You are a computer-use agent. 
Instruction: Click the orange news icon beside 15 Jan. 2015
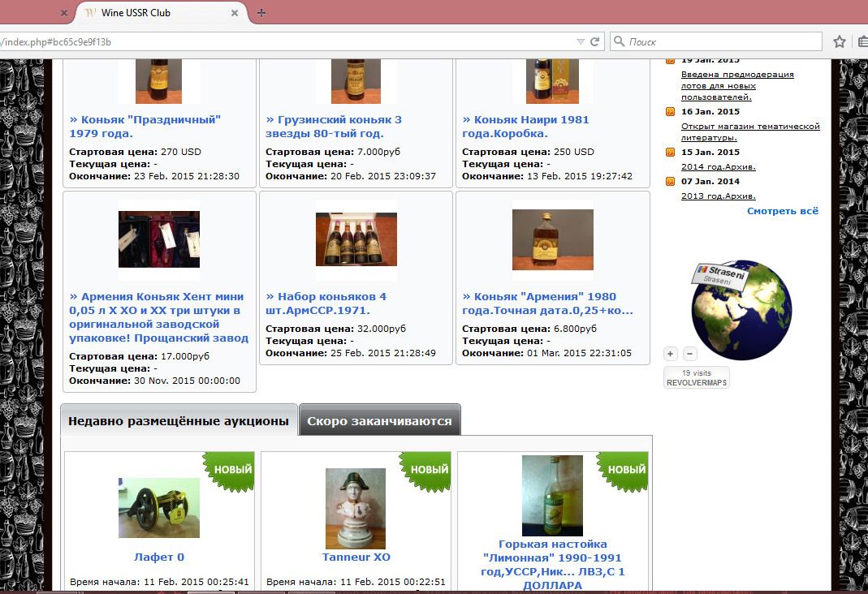[x=670, y=153]
